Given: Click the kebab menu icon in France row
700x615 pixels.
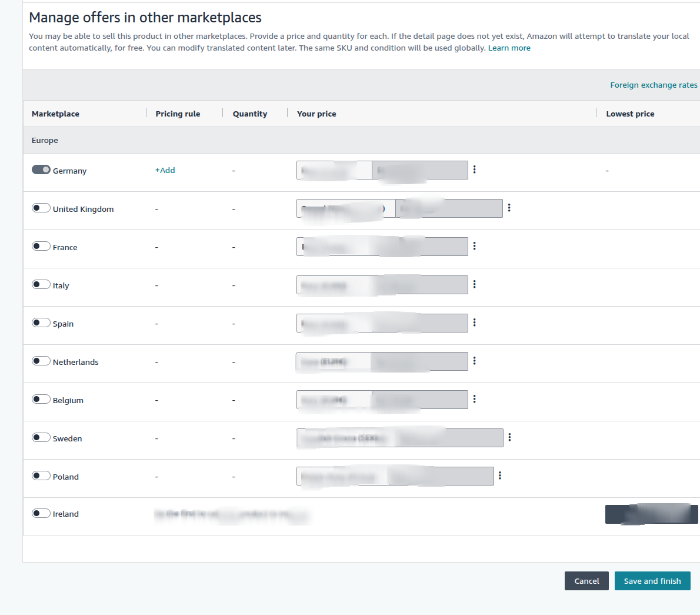Looking at the screenshot, I should point(474,246).
